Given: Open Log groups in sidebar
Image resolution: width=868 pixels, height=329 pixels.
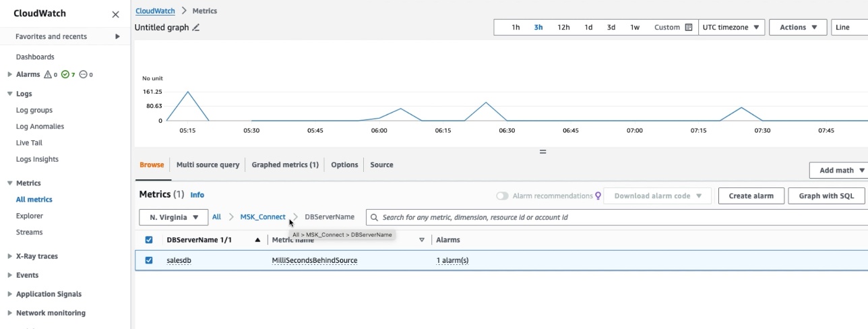Looking at the screenshot, I should [x=34, y=110].
